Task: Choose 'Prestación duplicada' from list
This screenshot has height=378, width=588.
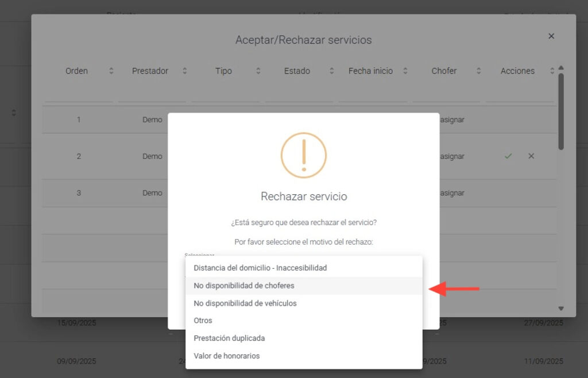Action: 229,338
